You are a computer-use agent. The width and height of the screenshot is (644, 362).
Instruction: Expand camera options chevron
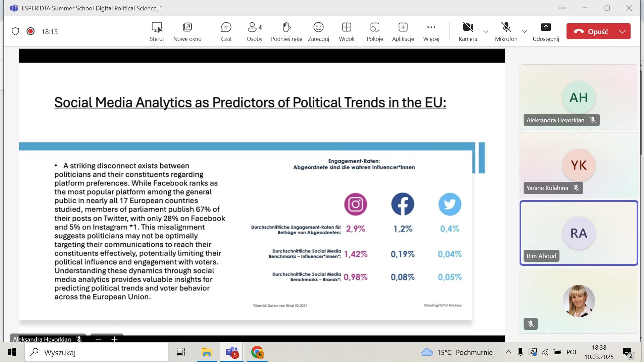tap(486, 32)
